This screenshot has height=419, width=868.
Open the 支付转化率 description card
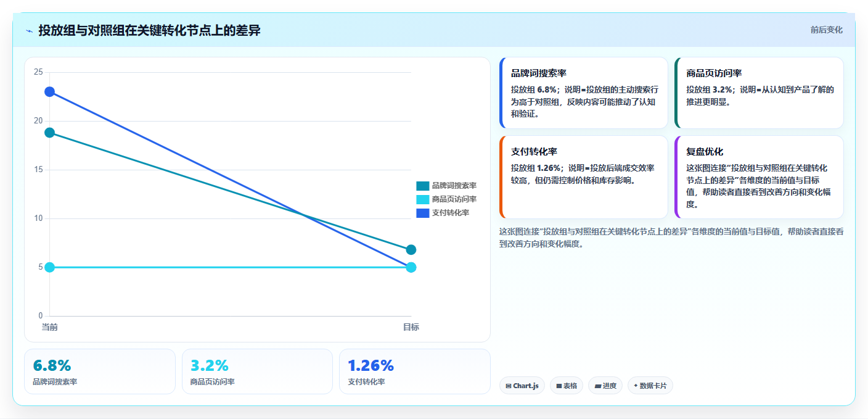[x=584, y=177]
